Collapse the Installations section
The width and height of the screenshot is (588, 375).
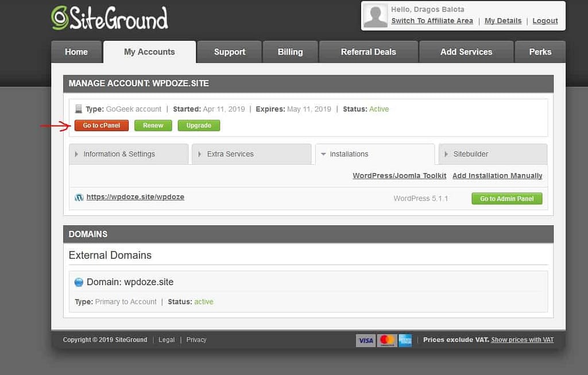pyautogui.click(x=374, y=154)
